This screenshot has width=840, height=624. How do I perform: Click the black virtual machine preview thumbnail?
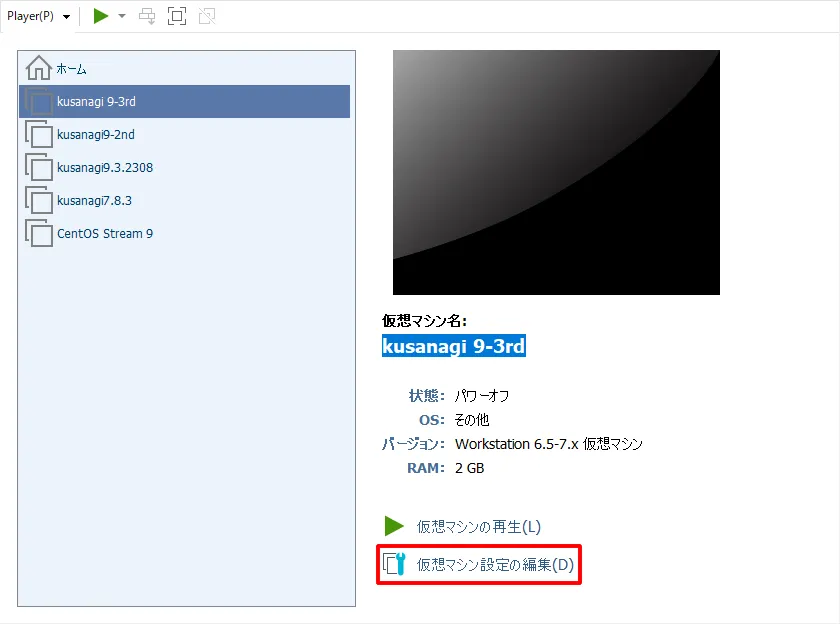point(556,172)
